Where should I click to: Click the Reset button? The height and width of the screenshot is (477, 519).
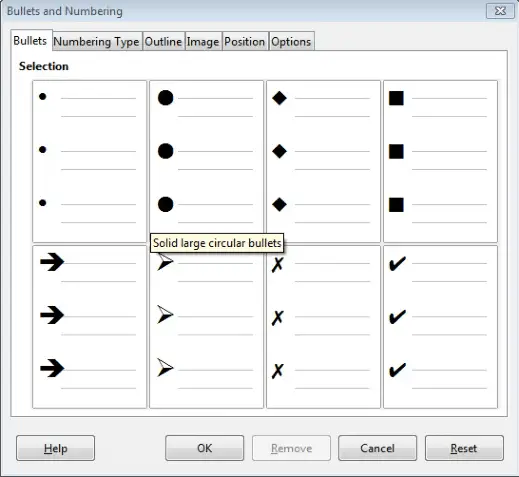click(464, 448)
